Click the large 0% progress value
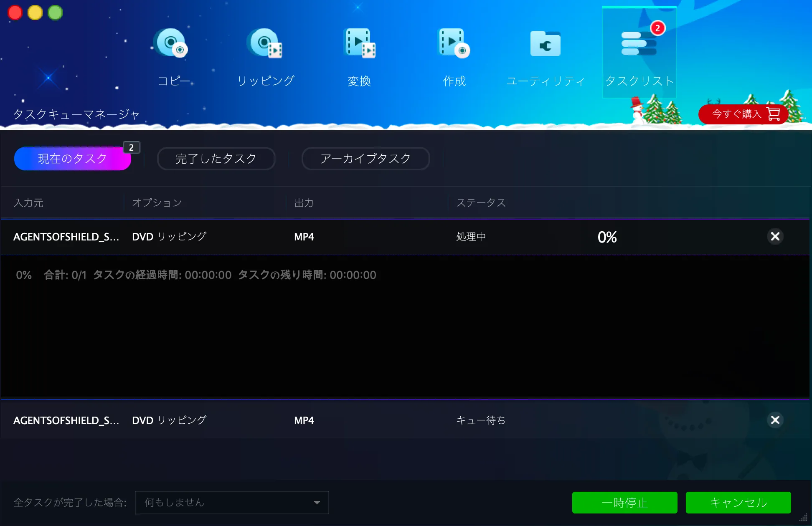 (x=607, y=237)
